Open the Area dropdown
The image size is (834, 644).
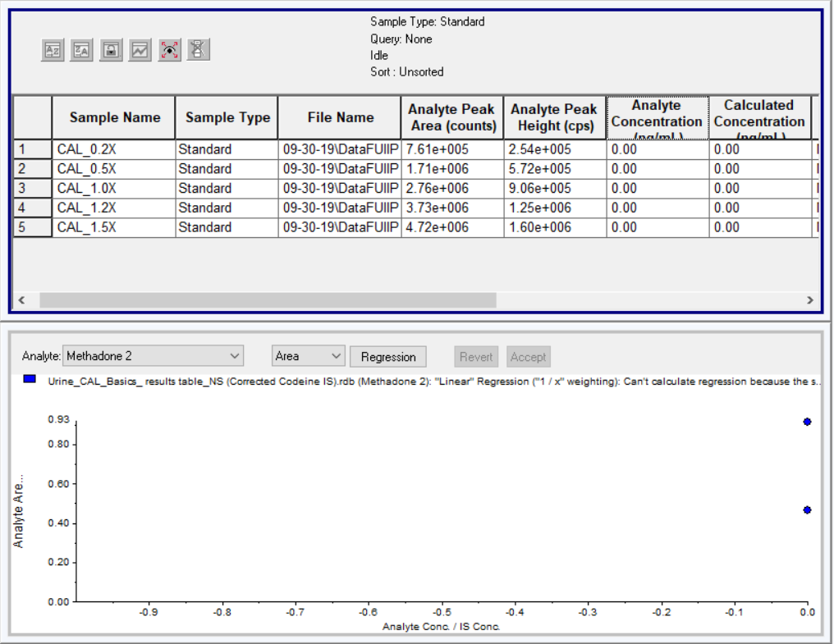(308, 356)
